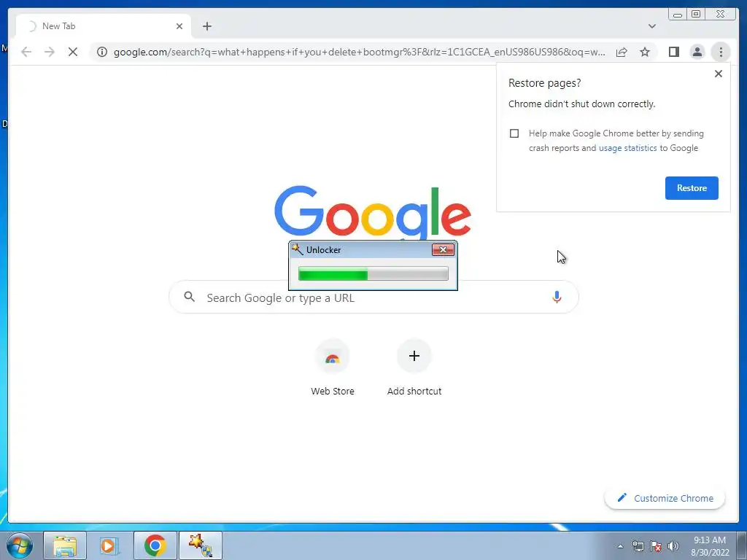Enable sending crash reports checkbox

(x=514, y=133)
